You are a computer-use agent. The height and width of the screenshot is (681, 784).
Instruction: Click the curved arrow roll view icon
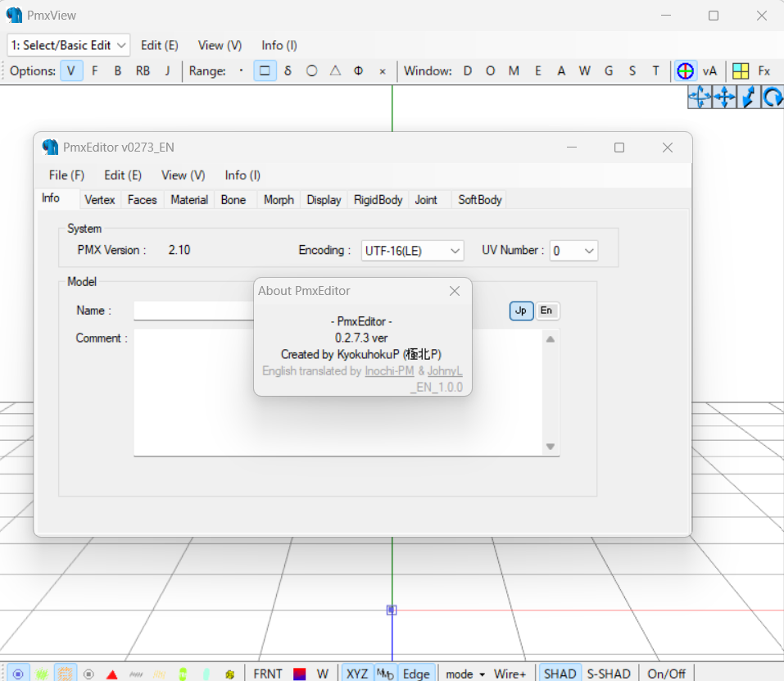click(x=773, y=97)
